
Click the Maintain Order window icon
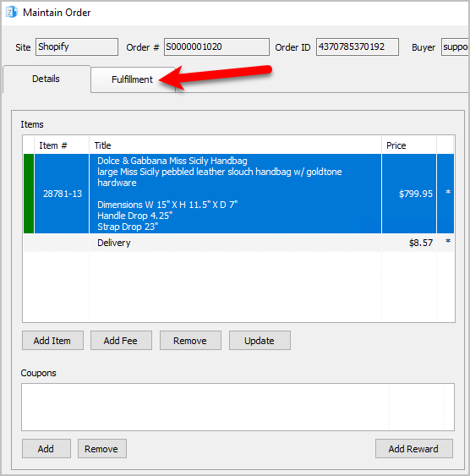(x=12, y=12)
